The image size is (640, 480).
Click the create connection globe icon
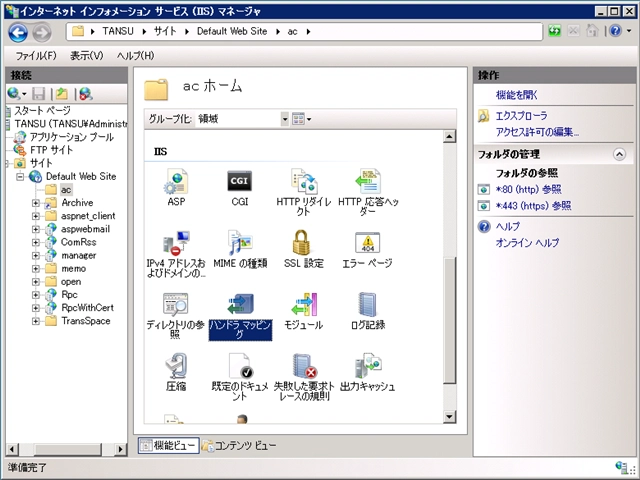tap(13, 94)
